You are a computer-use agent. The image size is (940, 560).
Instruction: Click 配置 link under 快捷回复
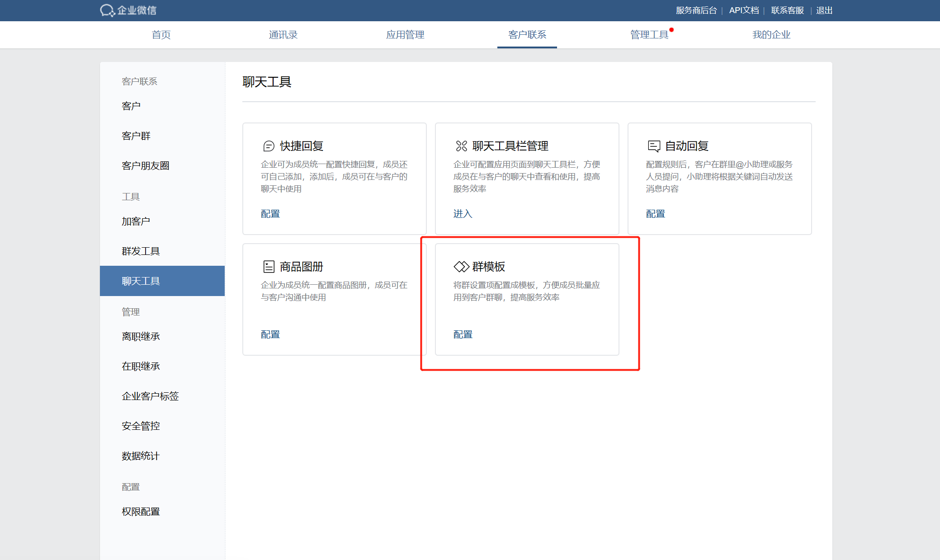click(x=270, y=214)
